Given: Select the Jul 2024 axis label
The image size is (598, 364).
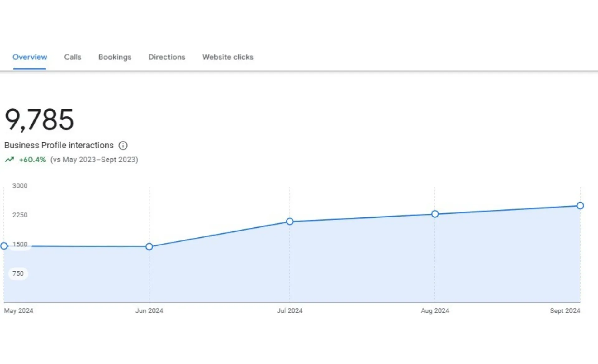Looking at the screenshot, I should click(290, 310).
